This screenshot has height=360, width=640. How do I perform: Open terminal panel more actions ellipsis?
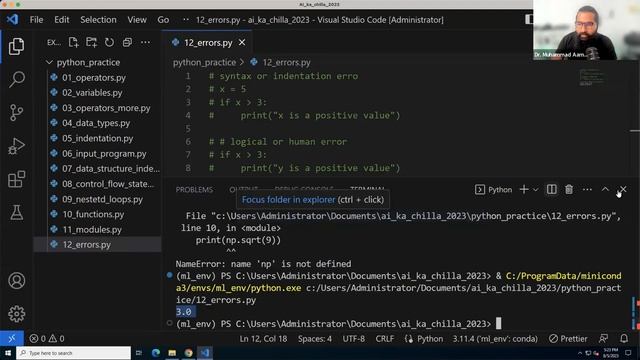587,189
